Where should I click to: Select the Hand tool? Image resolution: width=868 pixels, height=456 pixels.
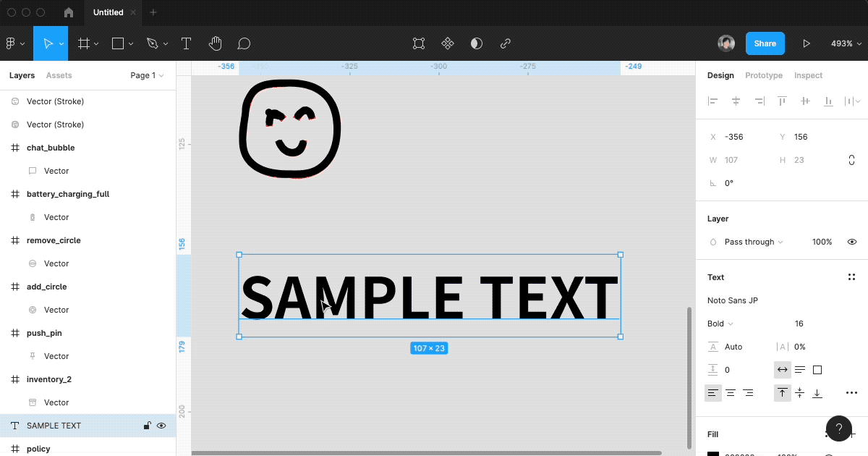(x=215, y=43)
